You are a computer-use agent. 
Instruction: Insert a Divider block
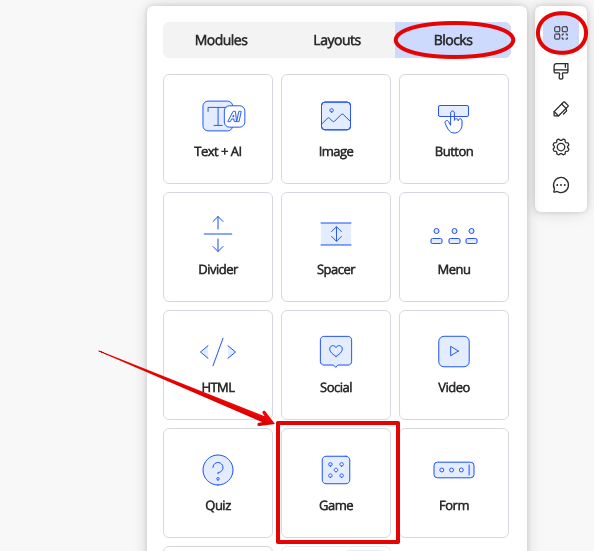tap(218, 247)
